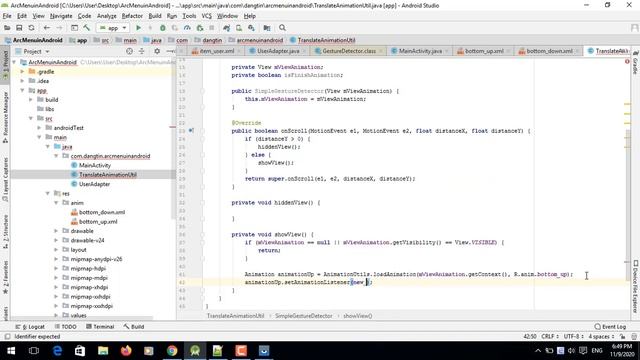Click the Sync Project with Gradle icon
Image resolution: width=640 pixels, height=360 pixels.
[227, 28]
